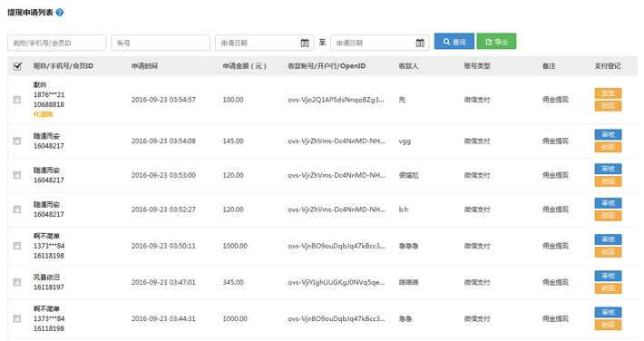
Task: Click review button for 03:50:11 row
Action: tap(608, 239)
